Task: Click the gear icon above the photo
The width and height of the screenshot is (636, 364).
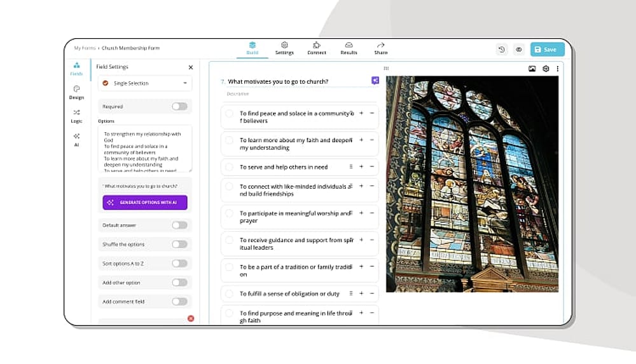Action: (546, 69)
